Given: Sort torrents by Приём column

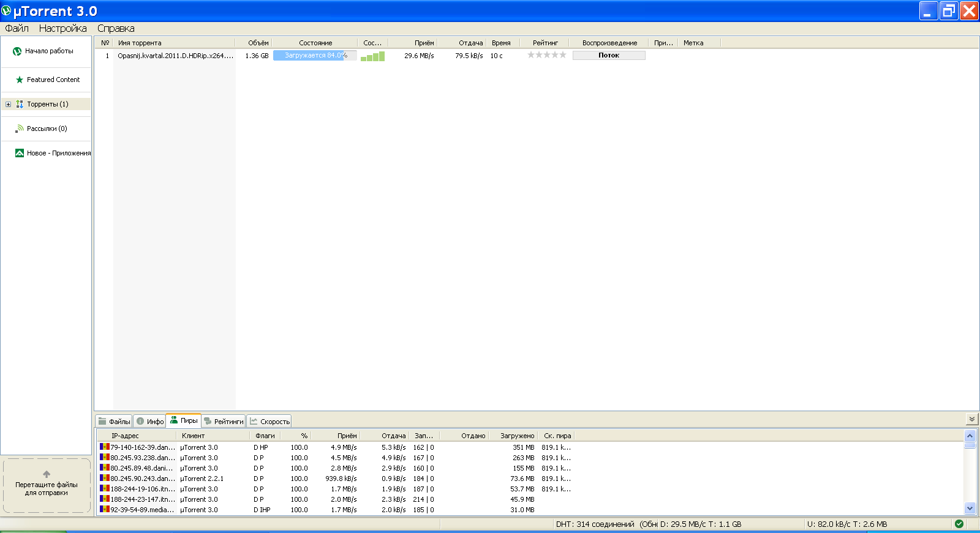Looking at the screenshot, I should tap(412, 43).
